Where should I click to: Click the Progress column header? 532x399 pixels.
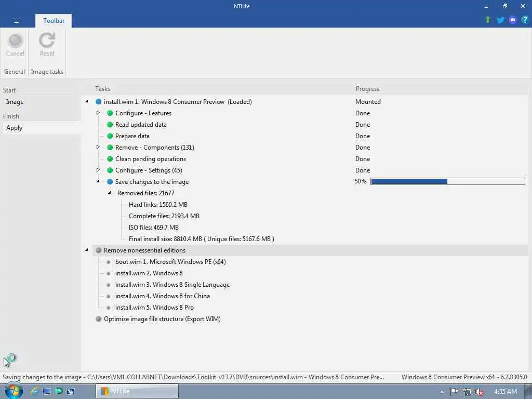tap(367, 88)
